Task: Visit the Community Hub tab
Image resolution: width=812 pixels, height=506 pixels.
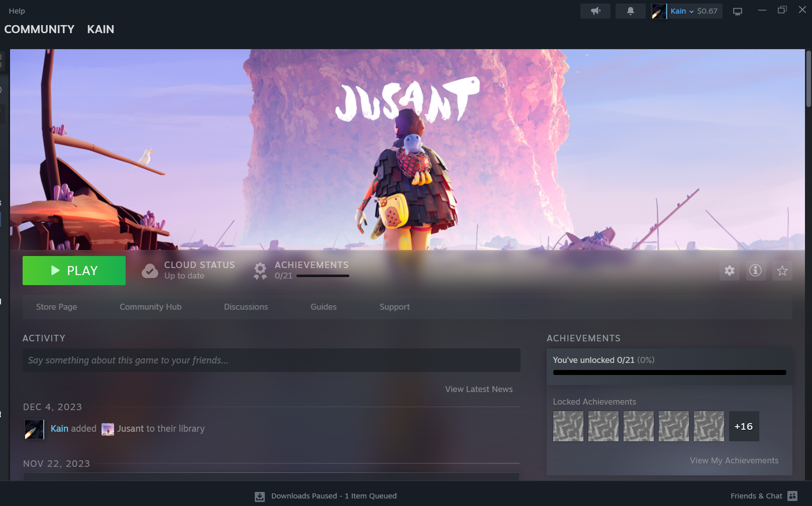Action: 151,307
